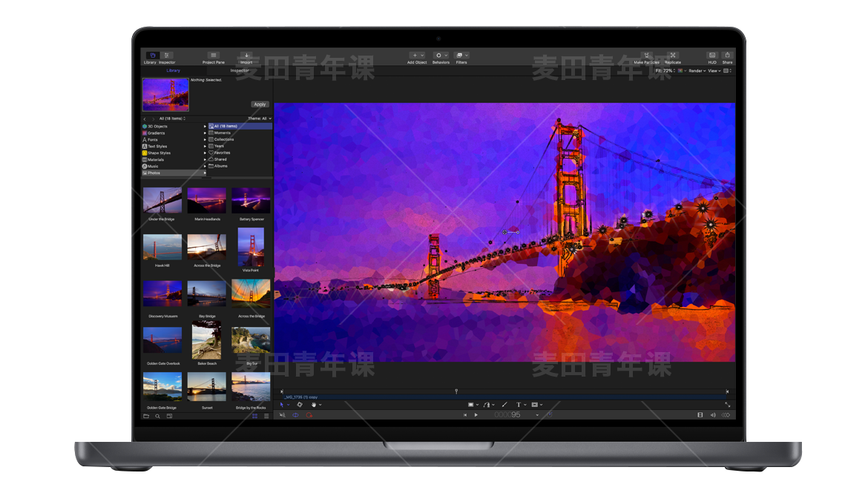Open the color channels dropdown
This screenshot has width=868, height=493.
(x=682, y=71)
